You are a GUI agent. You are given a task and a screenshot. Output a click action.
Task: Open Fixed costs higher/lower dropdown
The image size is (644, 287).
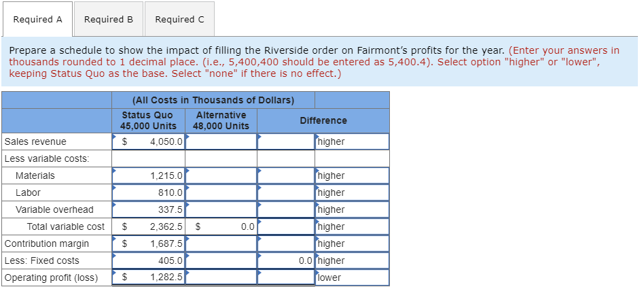point(352,260)
